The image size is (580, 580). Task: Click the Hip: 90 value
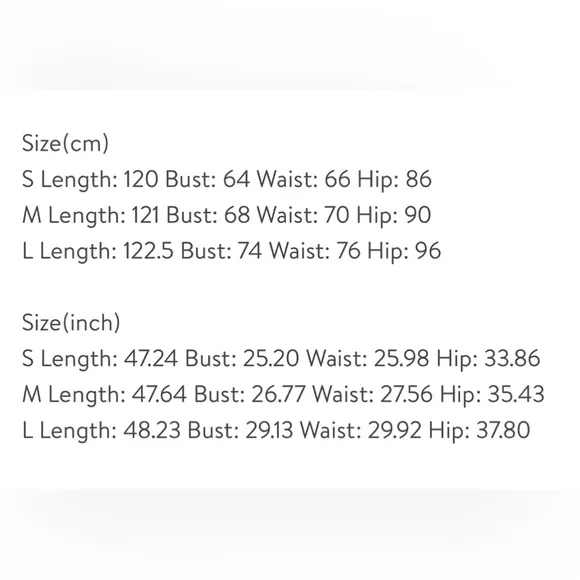point(394,215)
